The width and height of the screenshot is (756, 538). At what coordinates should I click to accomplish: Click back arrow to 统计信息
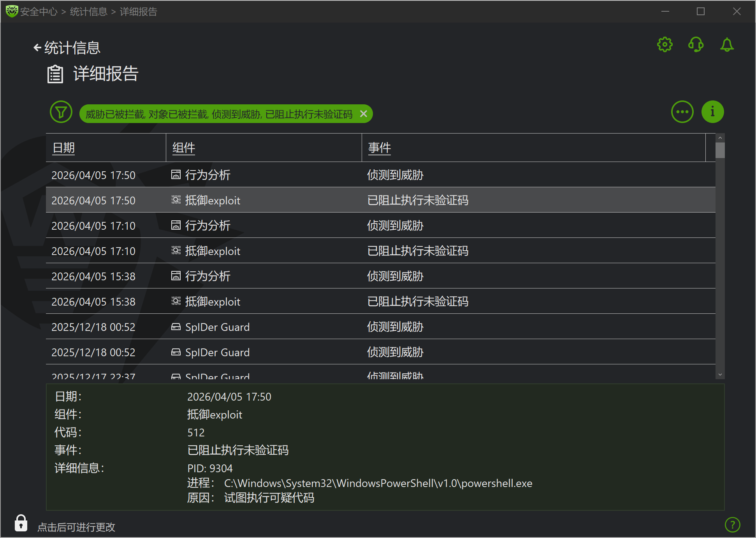pyautogui.click(x=37, y=47)
